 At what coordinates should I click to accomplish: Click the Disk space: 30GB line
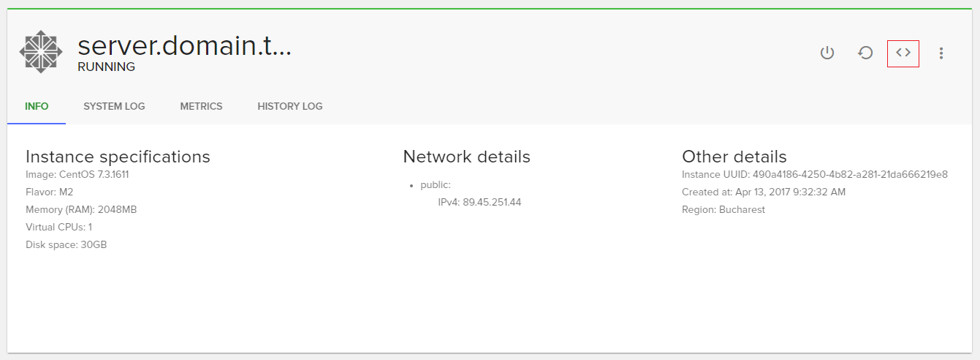point(67,244)
